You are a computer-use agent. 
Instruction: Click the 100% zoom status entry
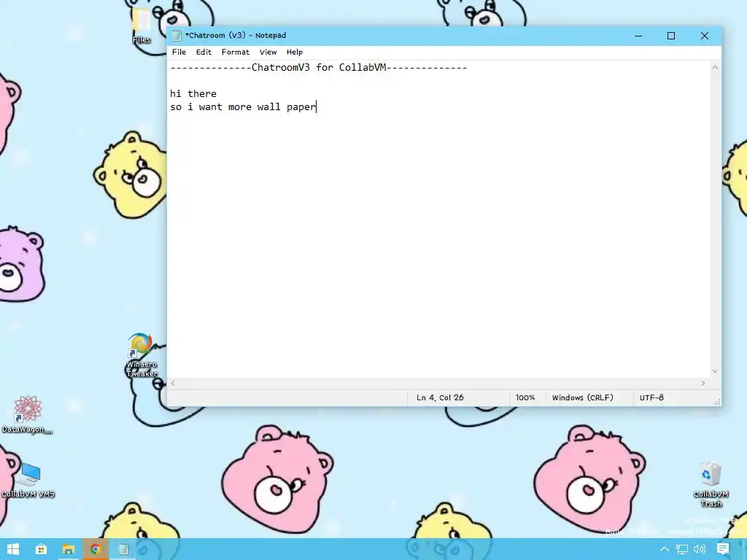(x=525, y=397)
